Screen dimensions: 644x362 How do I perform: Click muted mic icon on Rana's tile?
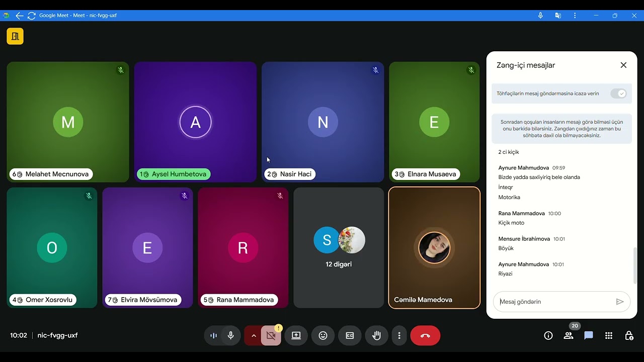[280, 196]
